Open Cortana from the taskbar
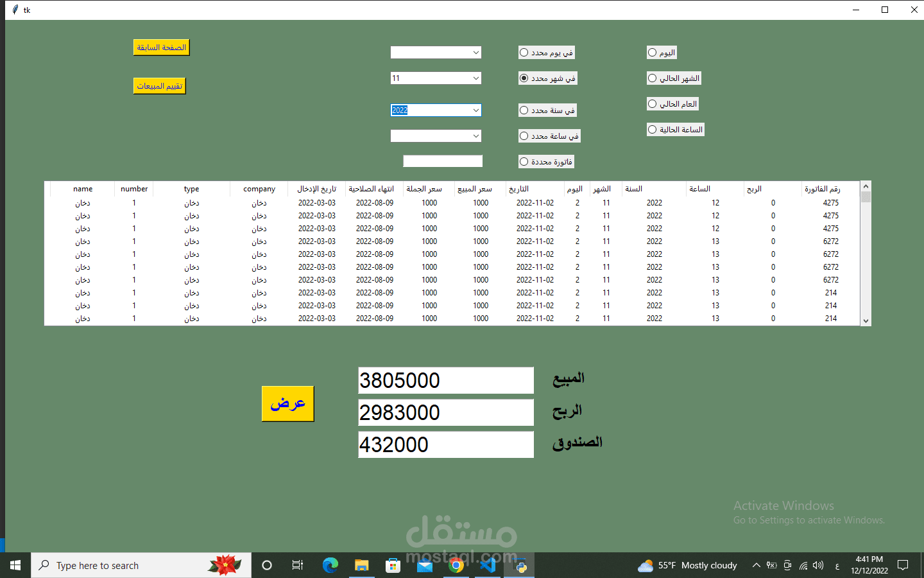 click(x=267, y=565)
